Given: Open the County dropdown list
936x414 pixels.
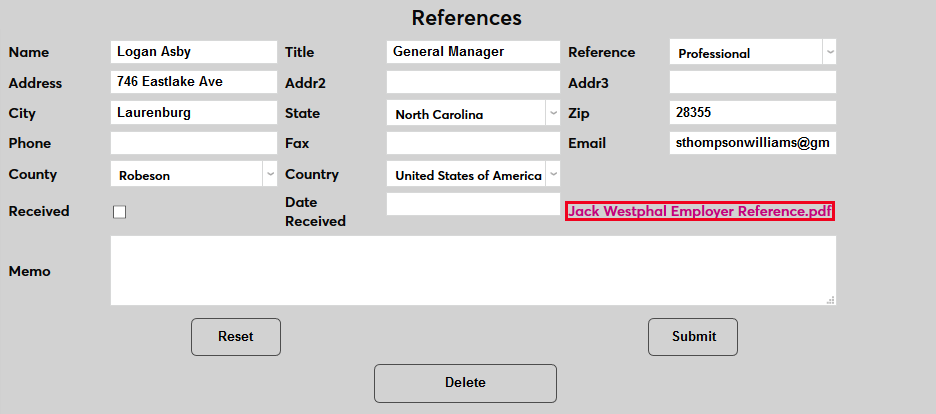Looking at the screenshot, I should coord(193,175).
